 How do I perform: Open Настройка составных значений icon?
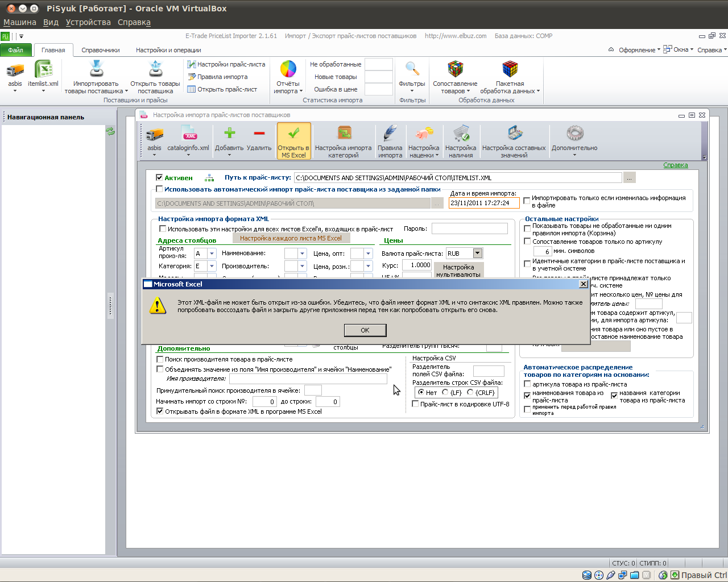(x=514, y=134)
